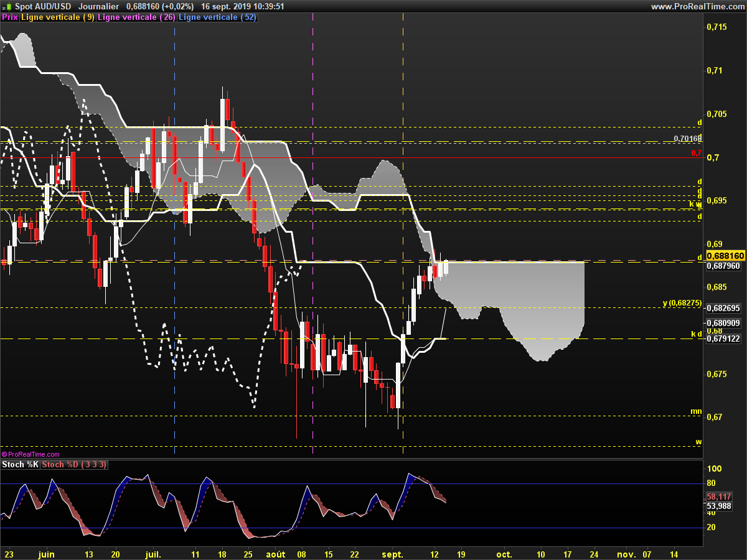Screen dimensions: 747x560
Task: Click the mn pivot line label
Action: click(697, 411)
